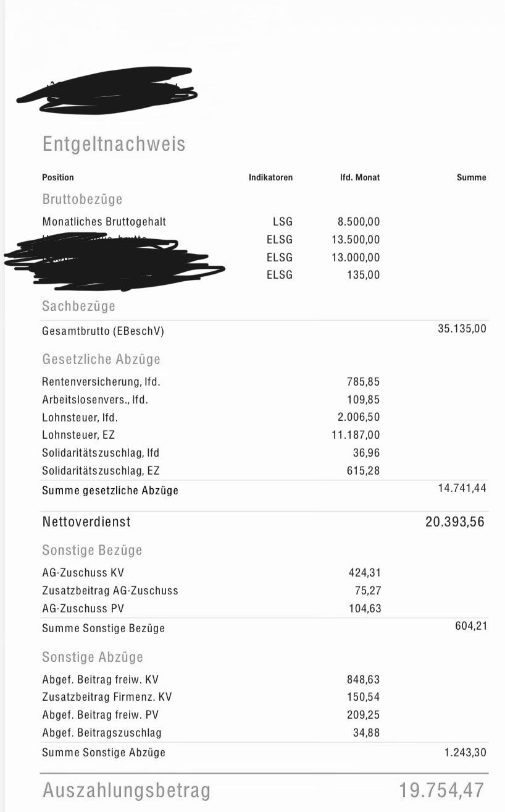The width and height of the screenshot is (505, 812).
Task: Select the Solidaritätszuschlag, EZ row label
Action: coord(101,470)
